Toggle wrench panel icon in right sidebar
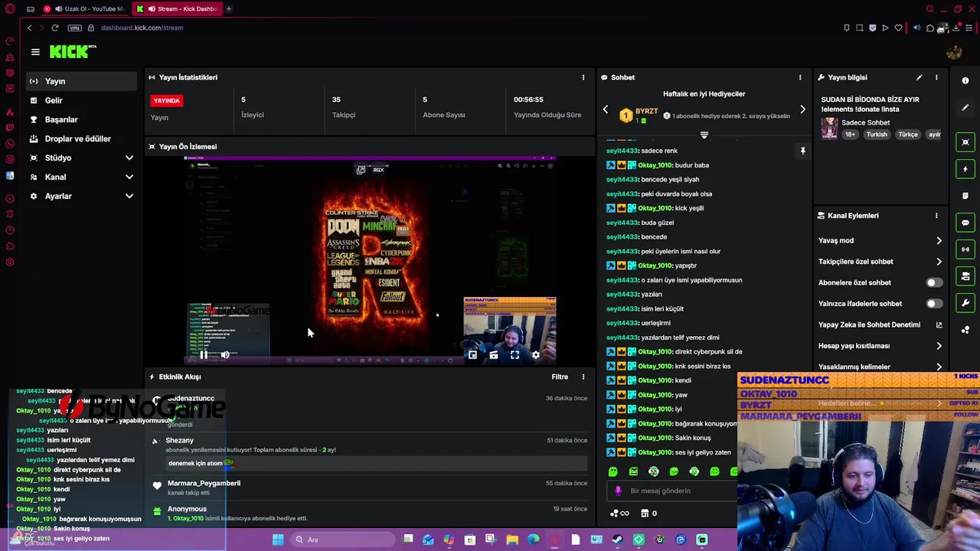980x551 pixels. click(965, 303)
